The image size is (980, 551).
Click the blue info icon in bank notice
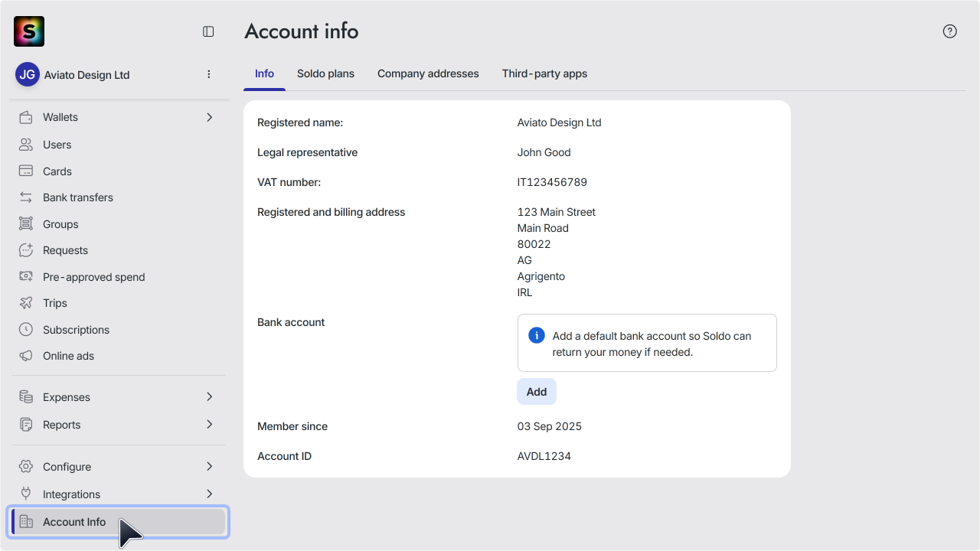[x=537, y=336]
